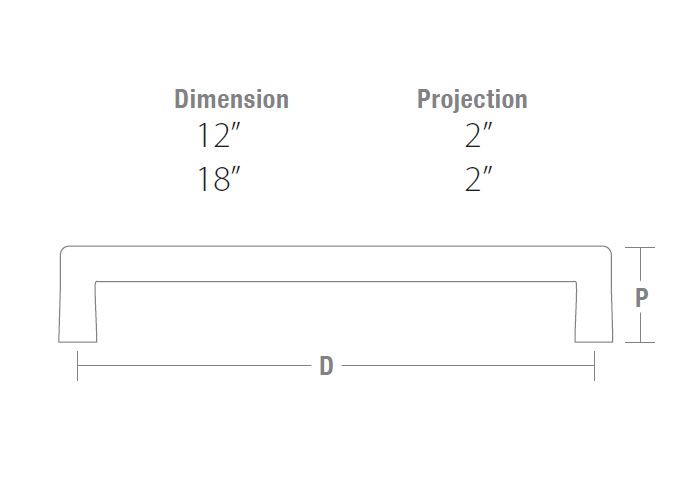
Task: Click the Dimension column header
Action: tap(231, 99)
